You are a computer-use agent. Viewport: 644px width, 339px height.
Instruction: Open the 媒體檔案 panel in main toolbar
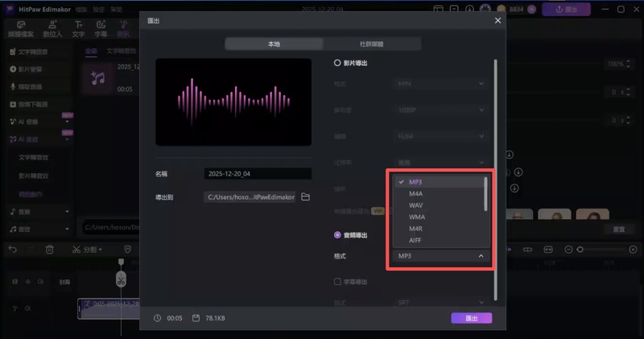click(x=21, y=29)
